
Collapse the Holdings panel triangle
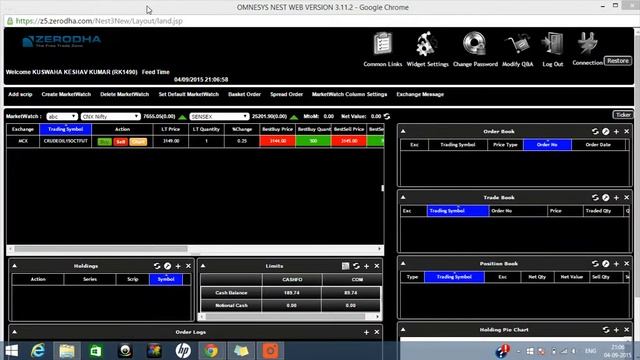tap(14, 266)
